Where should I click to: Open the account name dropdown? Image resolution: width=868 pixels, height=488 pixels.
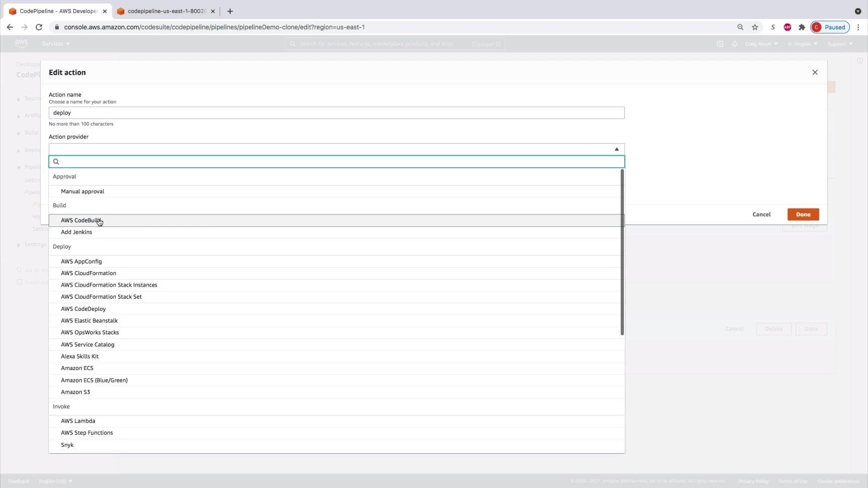(762, 44)
